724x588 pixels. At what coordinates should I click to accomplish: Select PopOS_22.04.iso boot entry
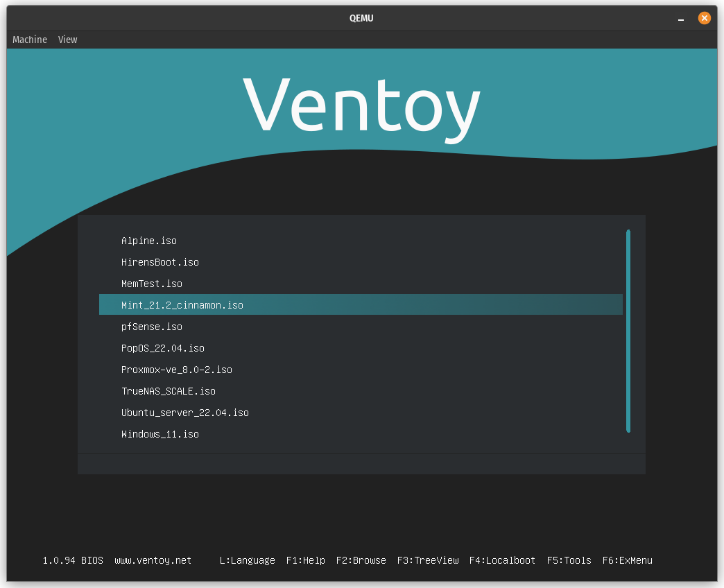click(x=361, y=348)
